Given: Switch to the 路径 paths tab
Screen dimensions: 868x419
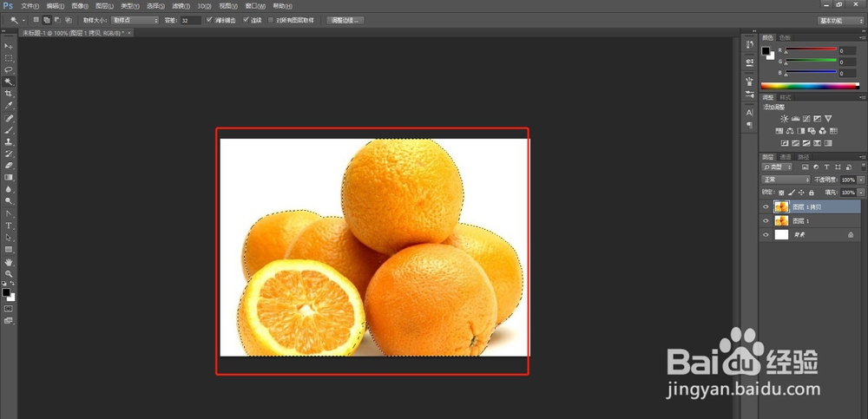Looking at the screenshot, I should 803,157.
